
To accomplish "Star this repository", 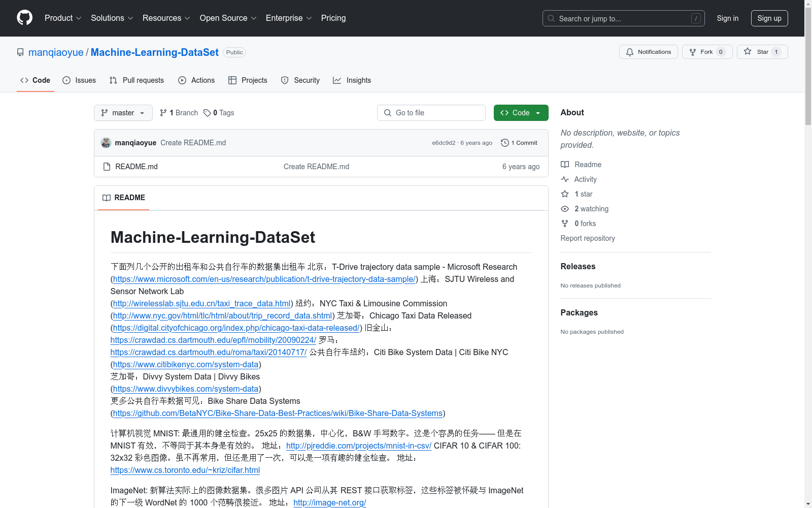I will point(762,52).
